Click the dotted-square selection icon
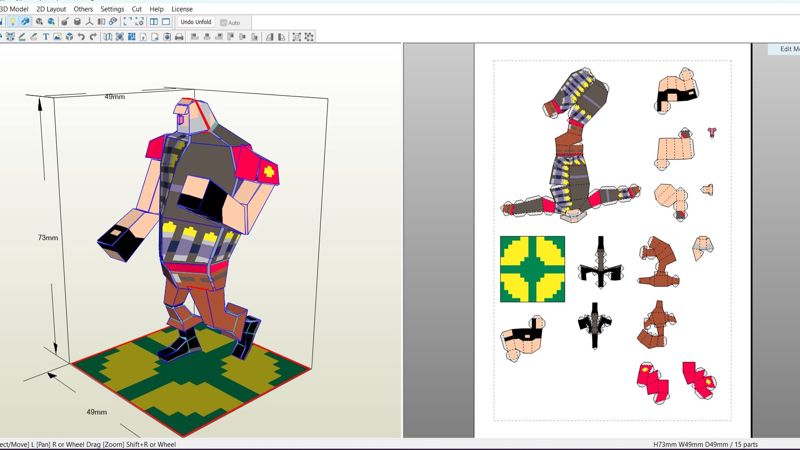This screenshot has height=450, width=800. pyautogui.click(x=296, y=37)
